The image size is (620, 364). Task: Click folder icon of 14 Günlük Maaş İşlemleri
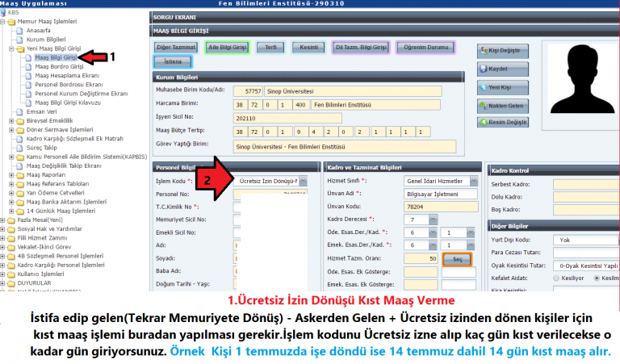pyautogui.click(x=19, y=211)
